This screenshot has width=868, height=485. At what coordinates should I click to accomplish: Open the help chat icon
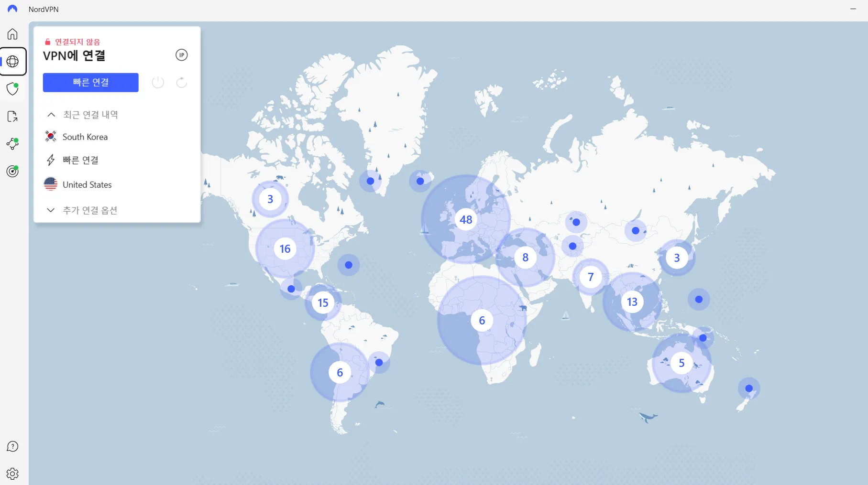pyautogui.click(x=12, y=446)
